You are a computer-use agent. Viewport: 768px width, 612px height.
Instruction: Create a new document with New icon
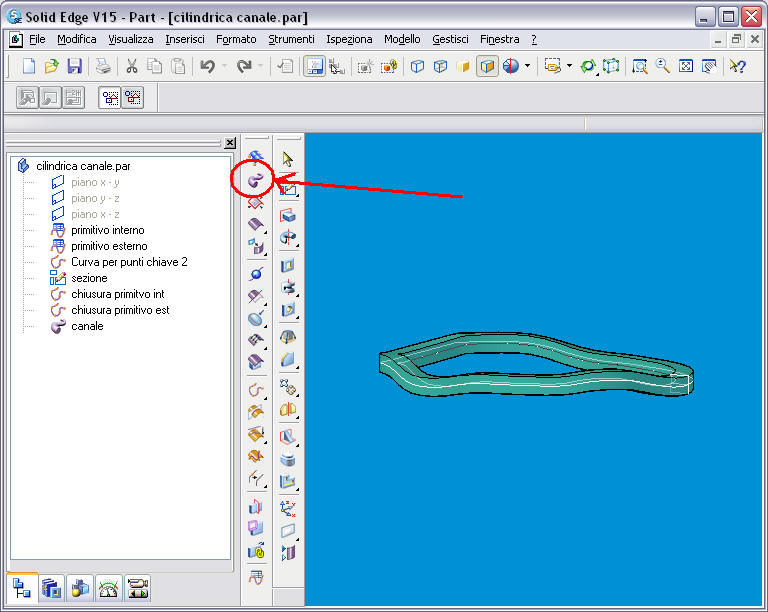[28, 66]
